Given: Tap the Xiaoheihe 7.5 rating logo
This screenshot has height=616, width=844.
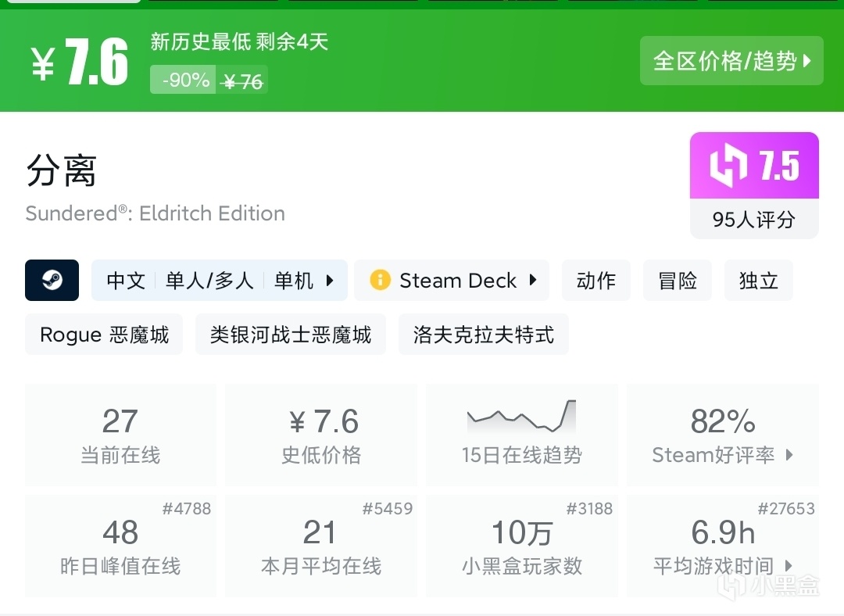Looking at the screenshot, I should (x=754, y=166).
